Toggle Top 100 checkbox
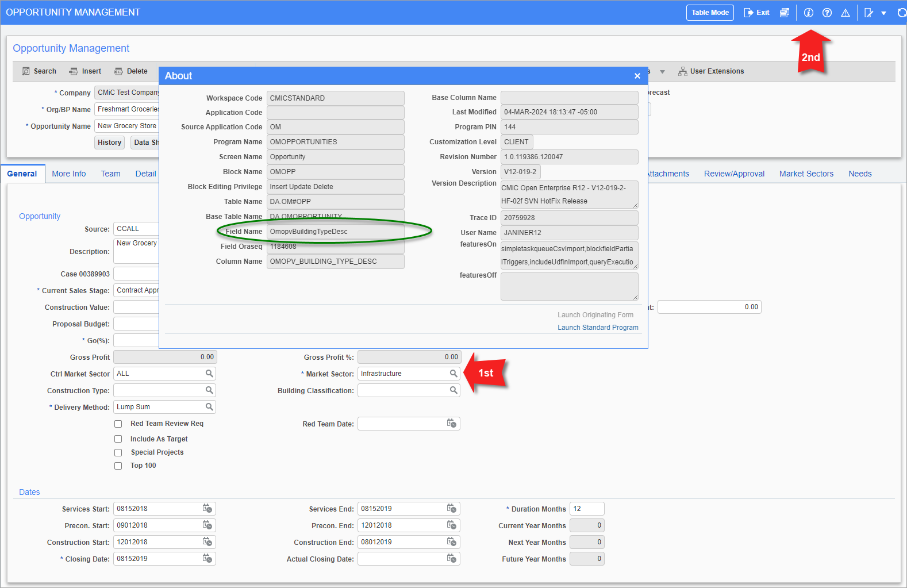Image resolution: width=907 pixels, height=588 pixels. click(x=118, y=466)
